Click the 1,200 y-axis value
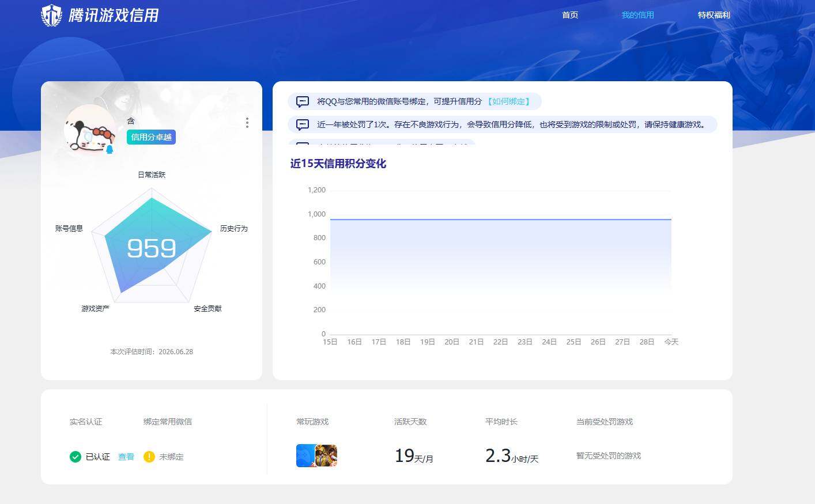 click(x=316, y=190)
